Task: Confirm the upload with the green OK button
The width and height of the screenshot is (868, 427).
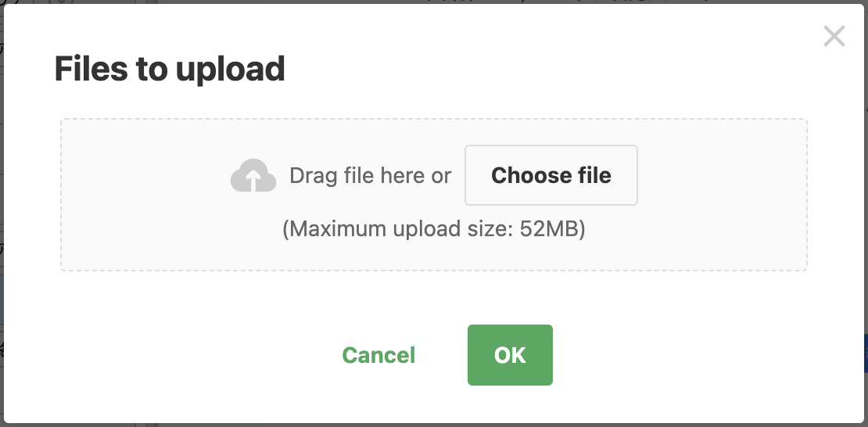Action: point(510,355)
